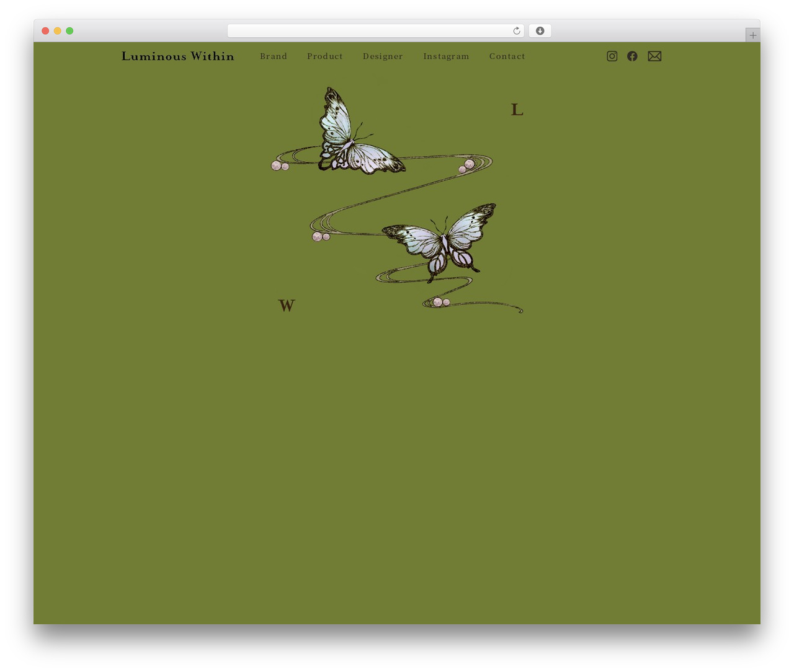Open the Facebook icon in header

pos(632,56)
